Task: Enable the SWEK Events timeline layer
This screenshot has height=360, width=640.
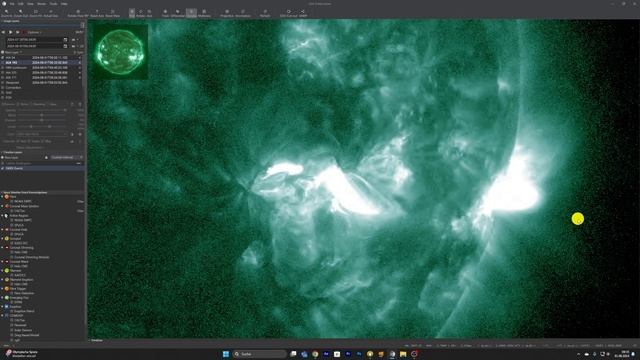Action: pos(3,168)
